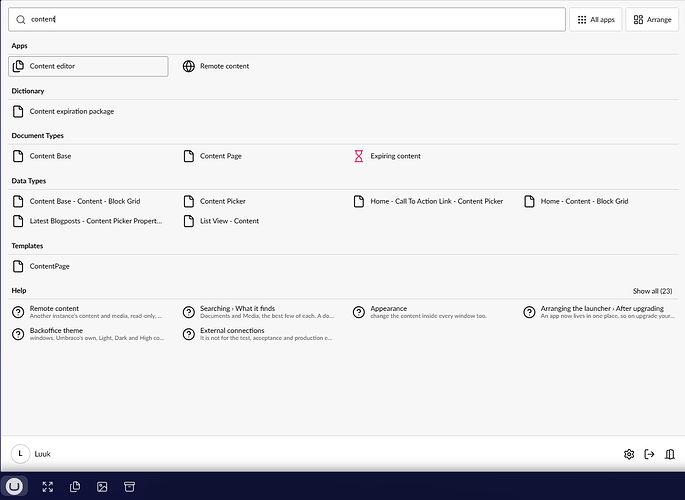Click help icon beside Searching › What it finds
The height and width of the screenshot is (500, 685).
point(189,312)
